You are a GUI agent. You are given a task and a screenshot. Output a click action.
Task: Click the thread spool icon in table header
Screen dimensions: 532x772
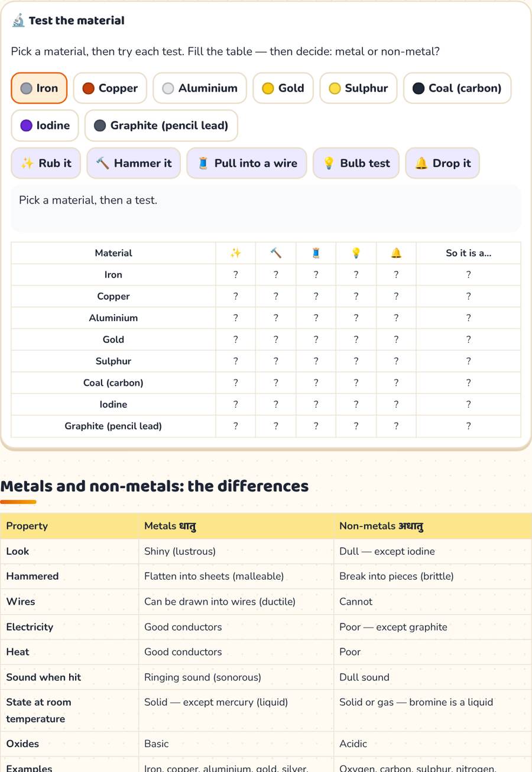(316, 253)
